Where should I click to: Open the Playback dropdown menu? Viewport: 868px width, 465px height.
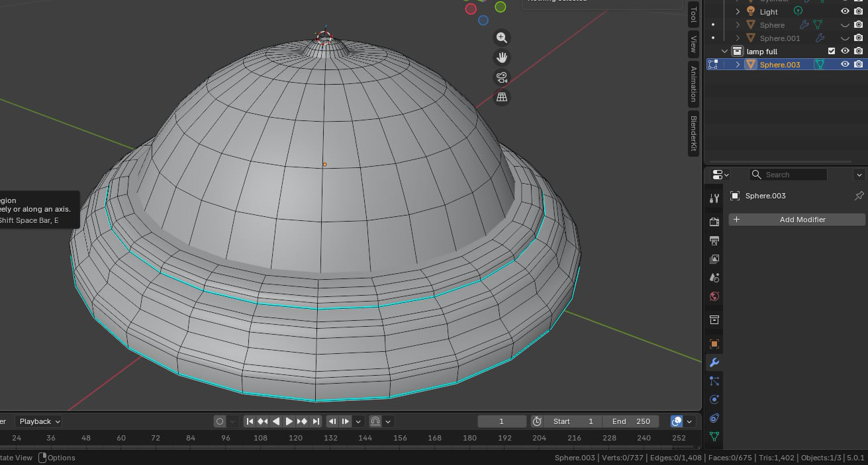click(x=39, y=421)
